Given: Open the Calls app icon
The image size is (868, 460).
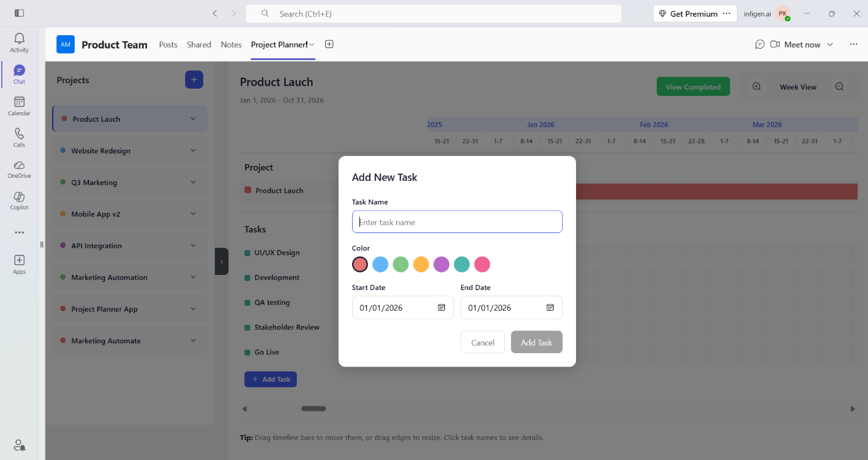Looking at the screenshot, I should point(19,137).
